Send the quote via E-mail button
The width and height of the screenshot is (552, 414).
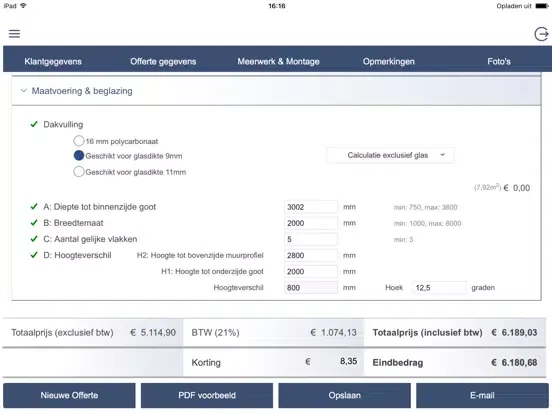coord(482,395)
